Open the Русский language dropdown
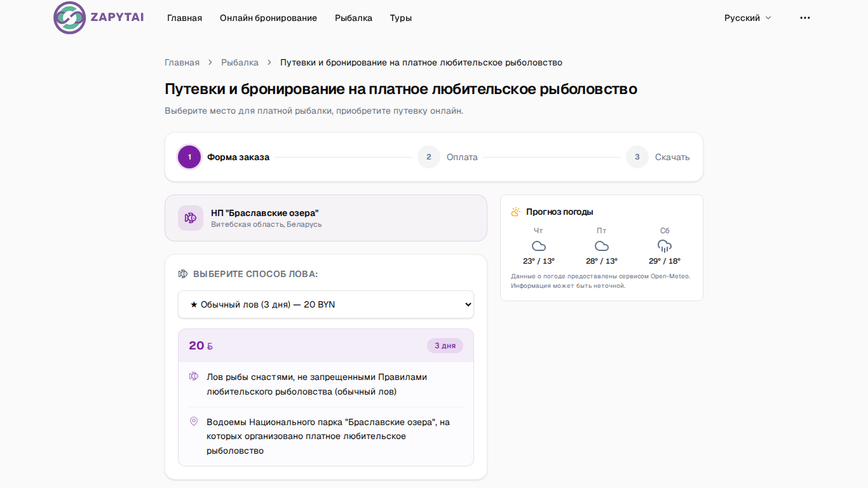The width and height of the screenshot is (868, 488). pos(748,18)
